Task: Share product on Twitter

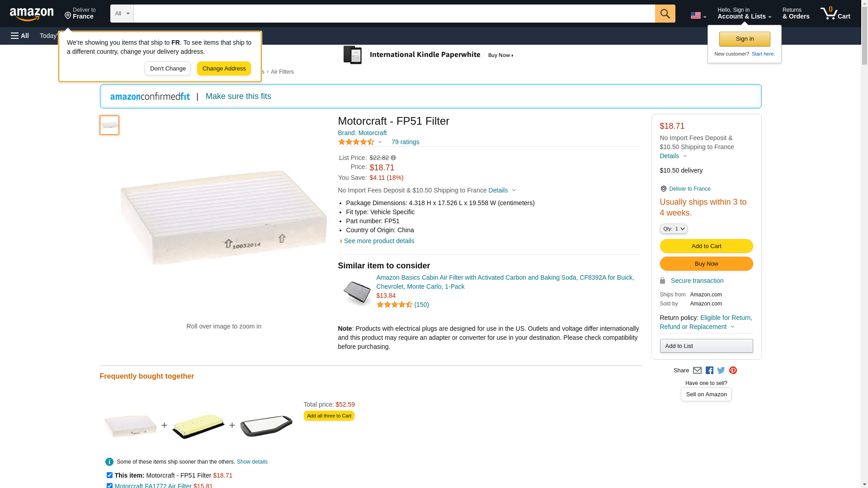Action: (x=721, y=371)
